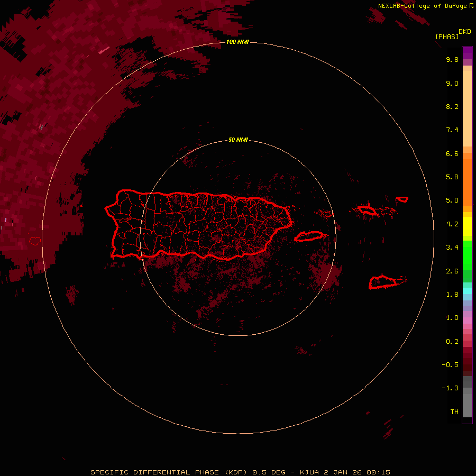Image resolution: width=476 pixels, height=476 pixels.
Task: Click the Vieques island outline east of Puerto Rico
Action: click(309, 236)
